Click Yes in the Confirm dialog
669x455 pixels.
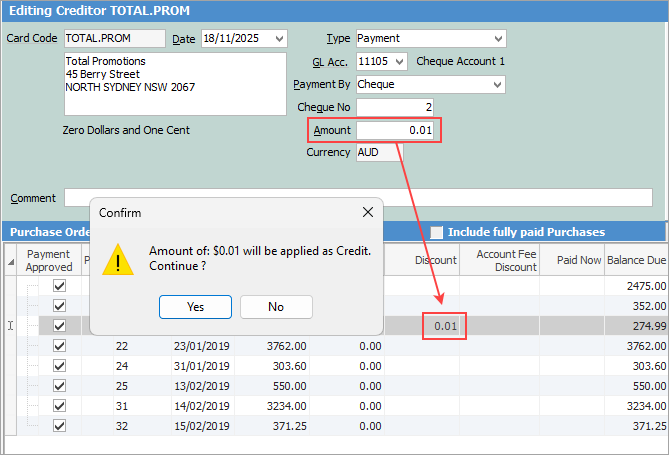coord(195,307)
